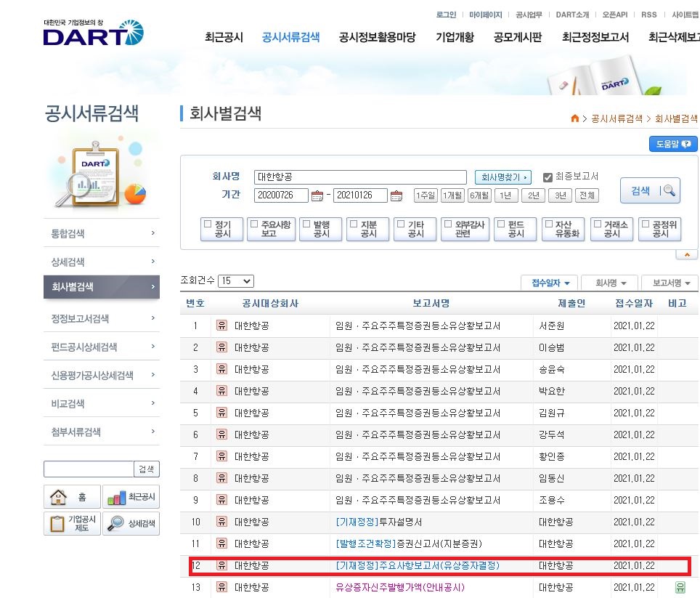Screen dimensions: 700x598
Task: Open [기재정정]주요사항보고서(유상증자결정) report
Action: tap(418, 565)
